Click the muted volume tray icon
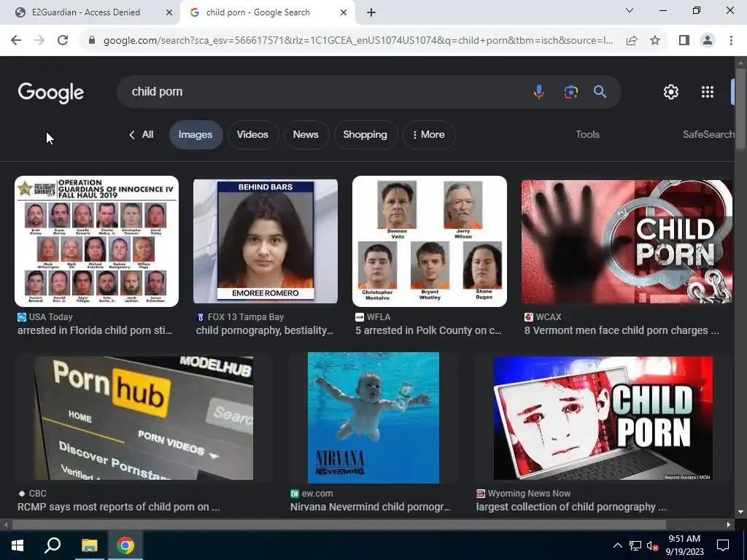 point(652,545)
